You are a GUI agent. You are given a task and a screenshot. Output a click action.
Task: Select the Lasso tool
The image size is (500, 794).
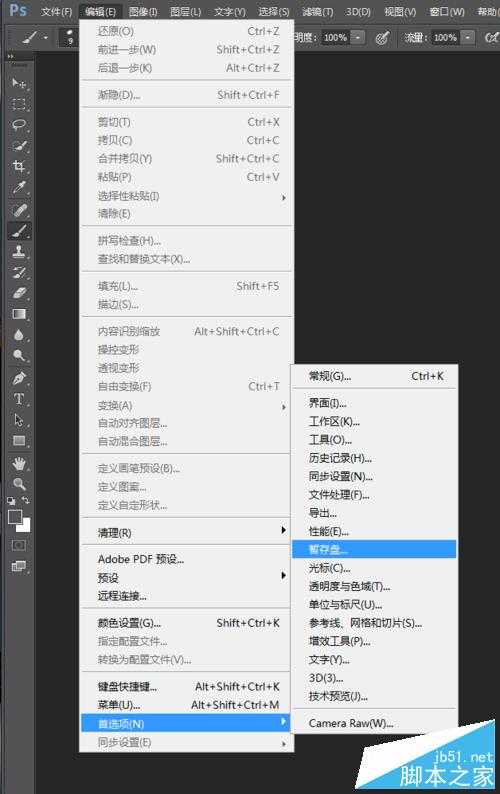[x=19, y=125]
